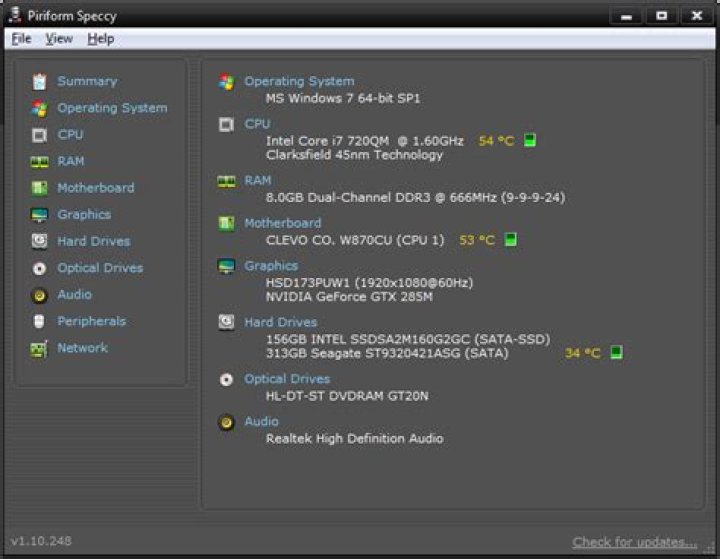The height and width of the screenshot is (559, 720).
Task: Click Optical Drives disc icon in summary pane
Action: coord(226,380)
